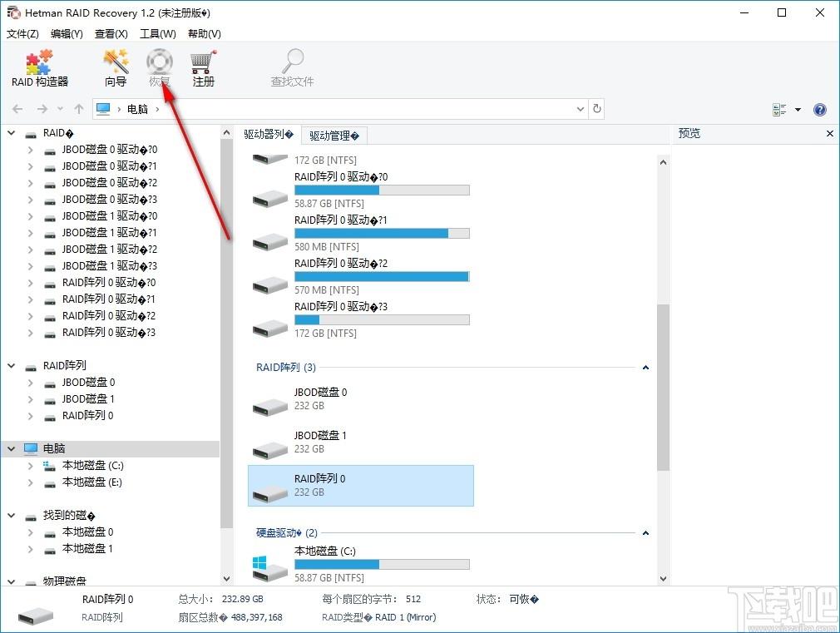Change the view layout icon
This screenshot has height=633, width=840.
(x=779, y=110)
